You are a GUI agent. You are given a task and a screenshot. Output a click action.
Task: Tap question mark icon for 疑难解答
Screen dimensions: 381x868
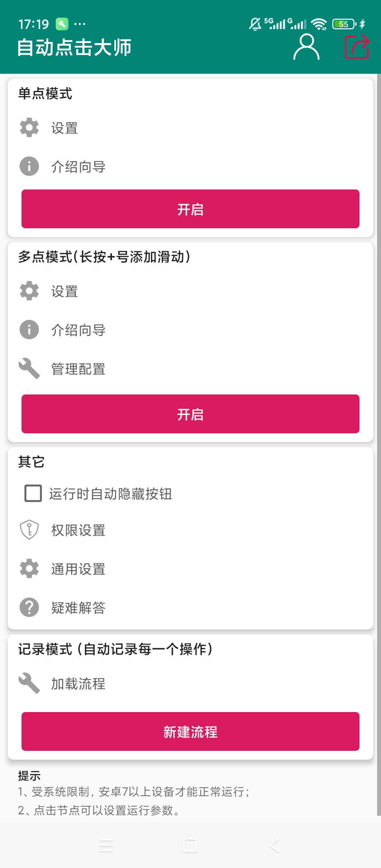click(x=29, y=607)
